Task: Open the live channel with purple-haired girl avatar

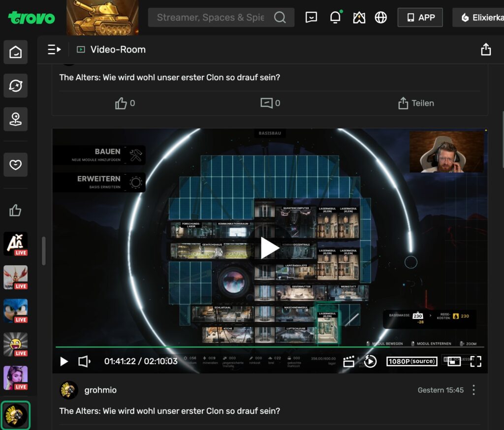Action: [15, 378]
